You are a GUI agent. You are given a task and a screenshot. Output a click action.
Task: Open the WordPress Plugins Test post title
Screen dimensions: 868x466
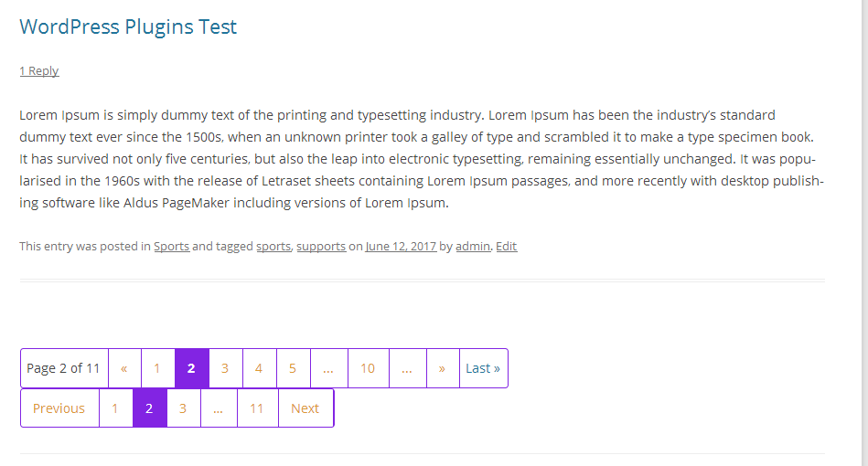tap(128, 27)
